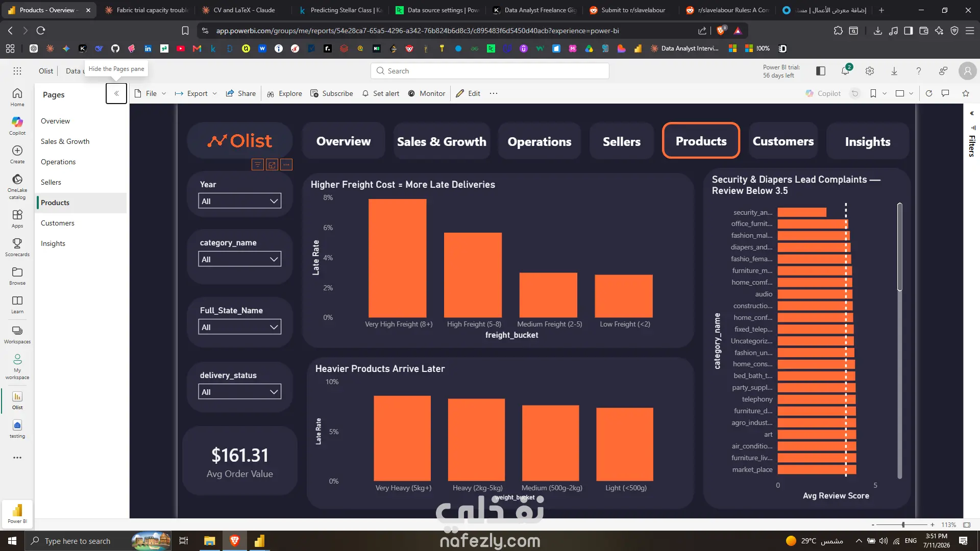Click the Operations report navigation button
The height and width of the screenshot is (551, 980).
coord(540,141)
